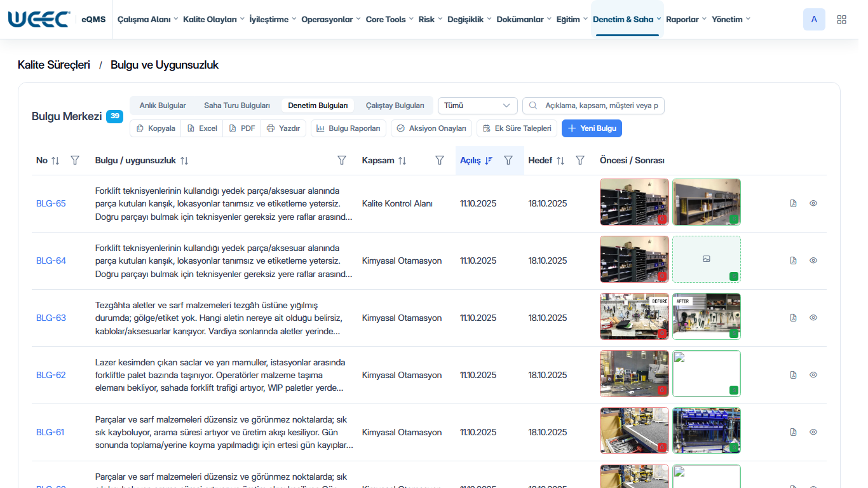The image size is (868, 488).
Task: Open PDF document icon for BLG-64
Action: [793, 261]
